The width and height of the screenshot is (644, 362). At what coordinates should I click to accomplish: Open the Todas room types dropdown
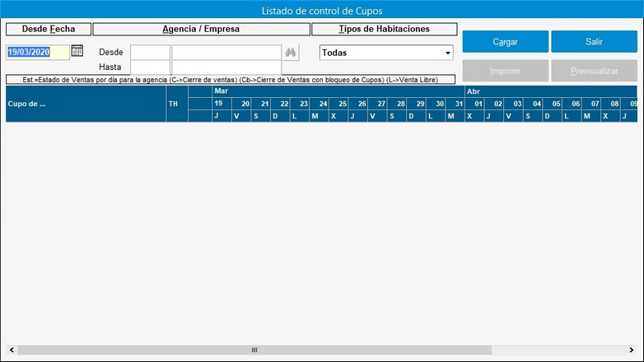click(386, 53)
